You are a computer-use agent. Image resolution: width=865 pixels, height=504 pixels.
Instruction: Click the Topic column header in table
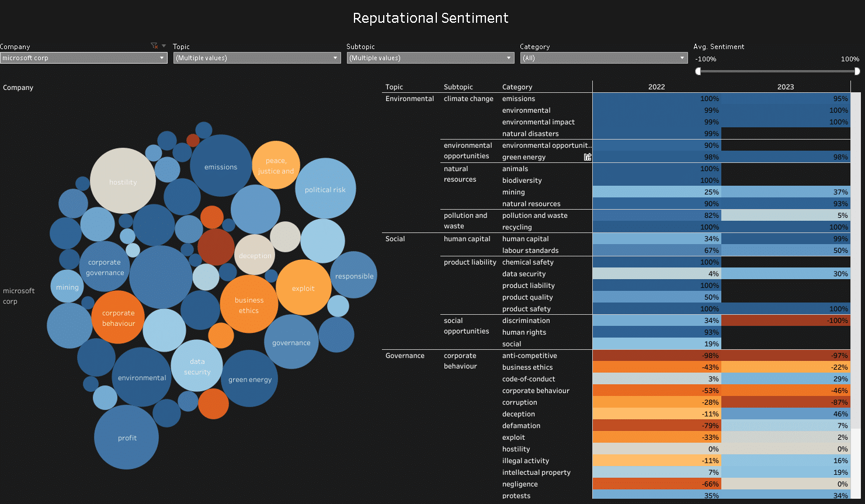[394, 87]
